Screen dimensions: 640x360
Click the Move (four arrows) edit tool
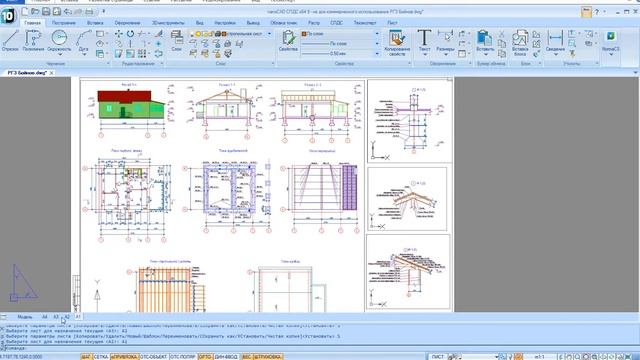click(x=118, y=33)
